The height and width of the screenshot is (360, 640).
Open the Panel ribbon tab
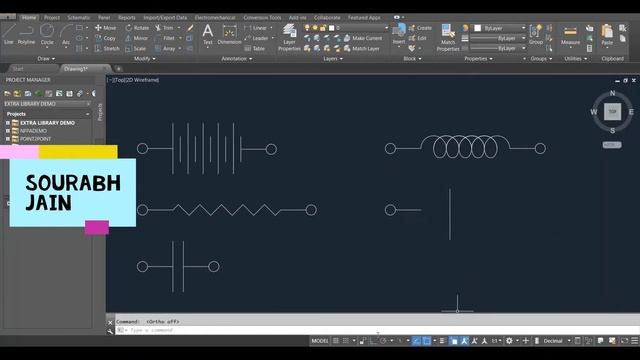(x=104, y=18)
